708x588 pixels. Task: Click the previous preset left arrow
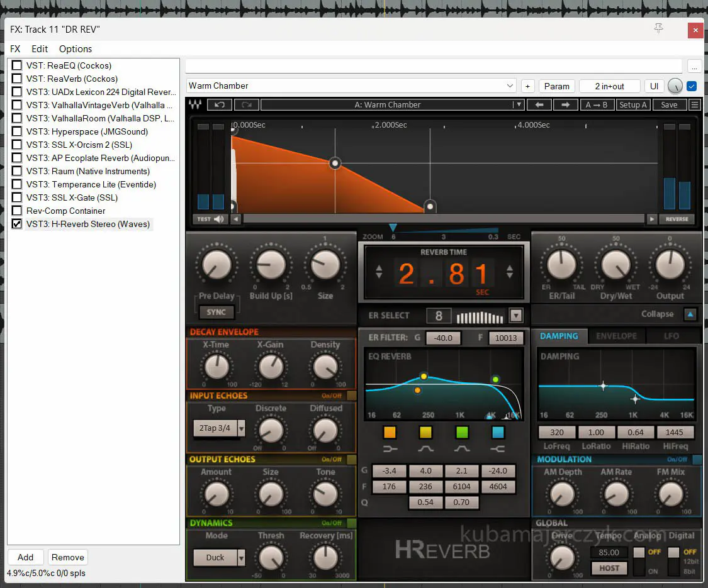[x=539, y=105]
